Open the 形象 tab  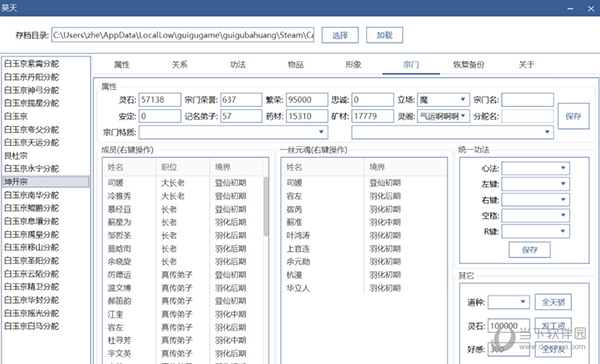tap(353, 65)
